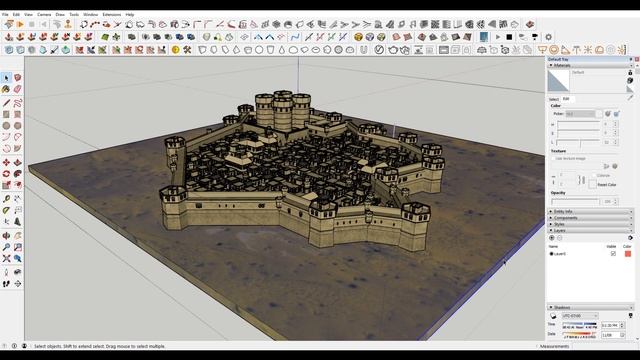Tick the Colorize checkbox
The width and height of the screenshot is (640, 360).
tap(594, 175)
